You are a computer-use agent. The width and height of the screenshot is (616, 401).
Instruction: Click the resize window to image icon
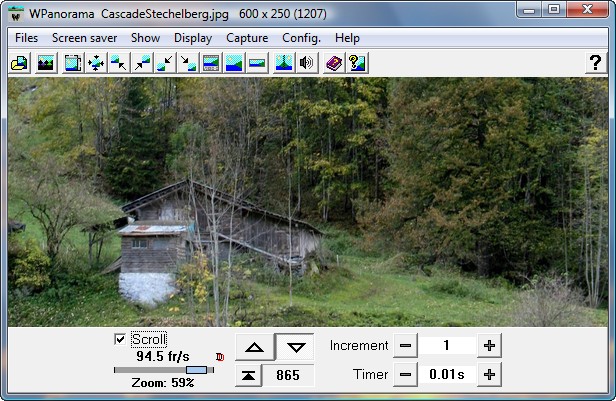(73, 63)
